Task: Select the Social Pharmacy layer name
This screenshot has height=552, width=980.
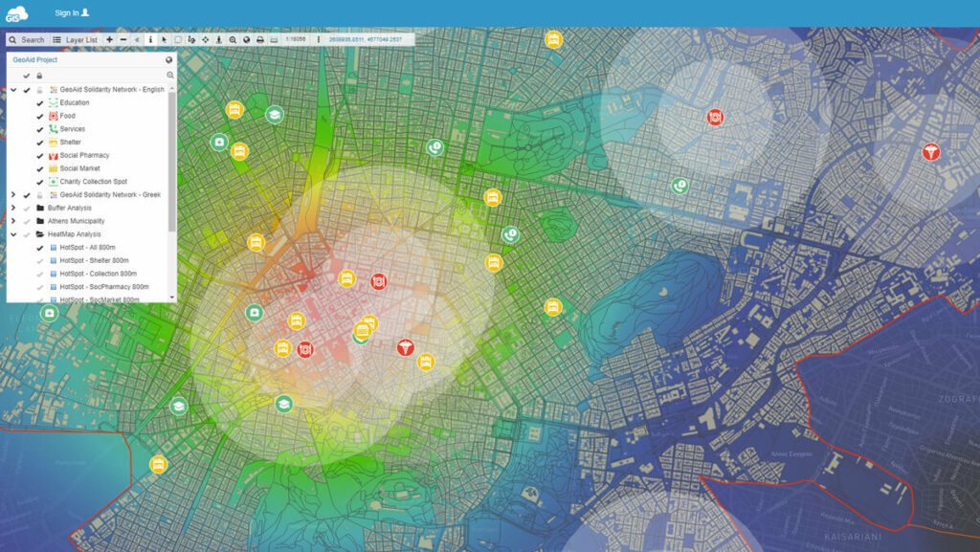Action: tap(84, 155)
